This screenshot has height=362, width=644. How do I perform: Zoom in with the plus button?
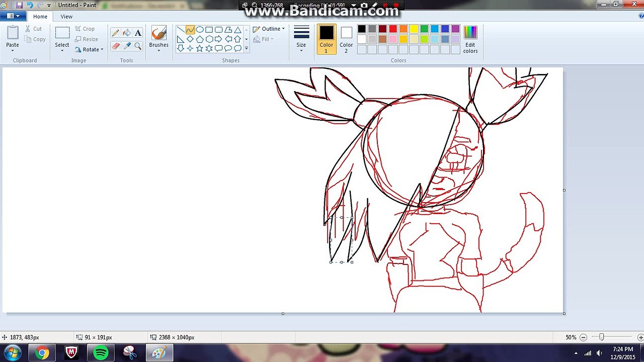click(x=640, y=337)
